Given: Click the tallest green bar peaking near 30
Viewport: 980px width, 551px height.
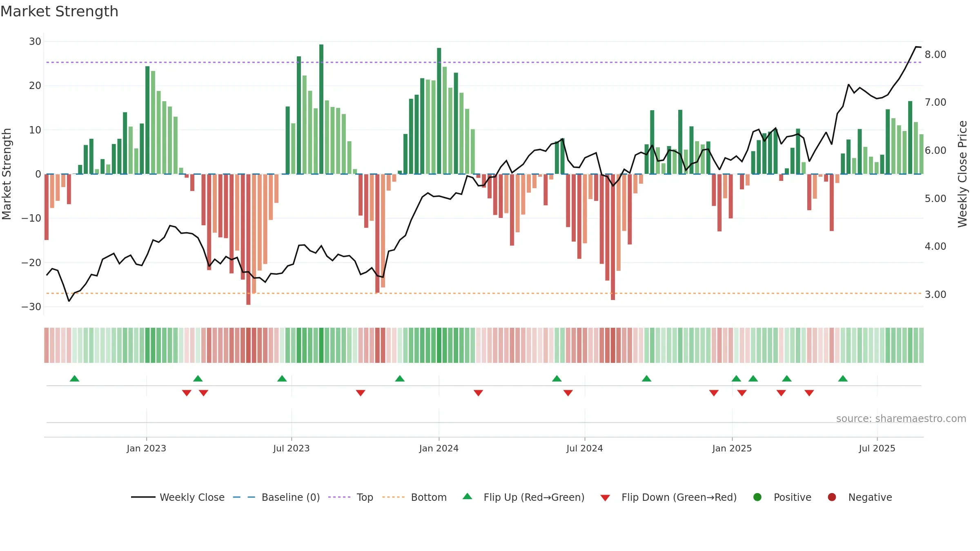Looking at the screenshot, I should tap(321, 109).
